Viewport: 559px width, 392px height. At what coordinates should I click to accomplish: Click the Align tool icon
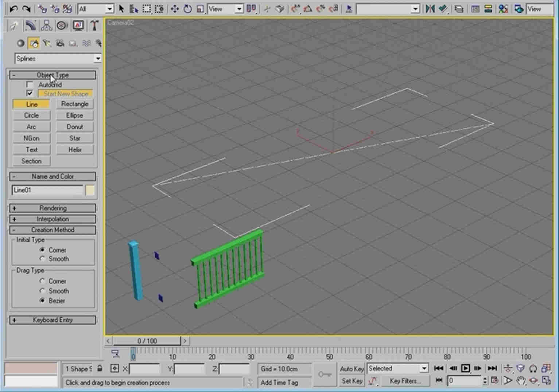443,9
